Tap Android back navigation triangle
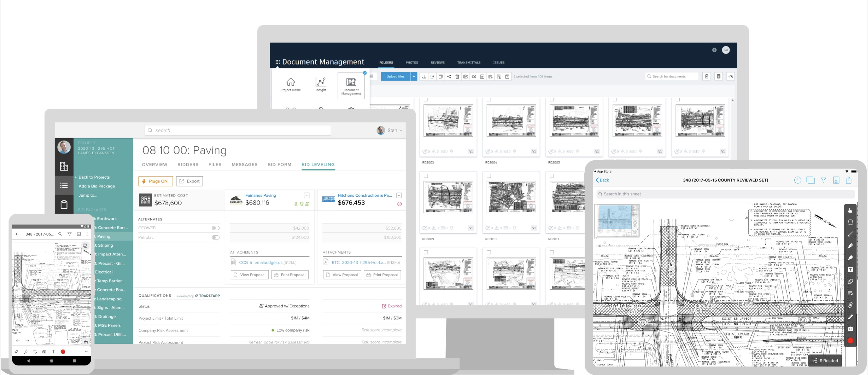 coord(28,361)
